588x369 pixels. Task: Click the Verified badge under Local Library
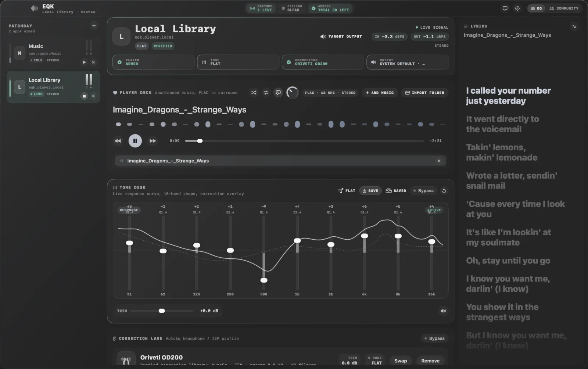point(163,46)
